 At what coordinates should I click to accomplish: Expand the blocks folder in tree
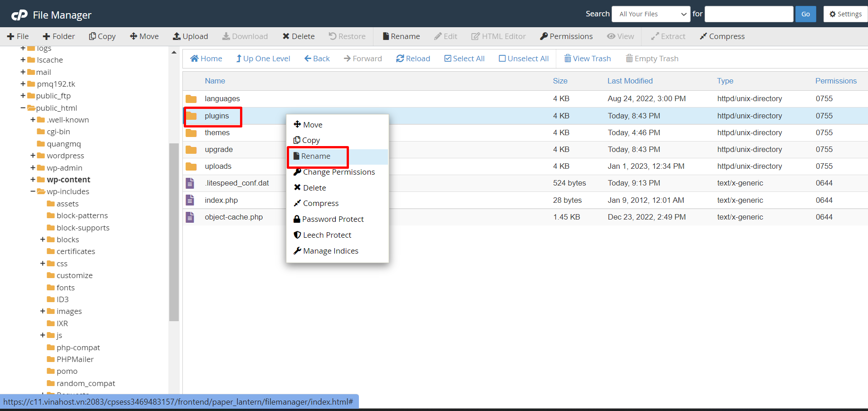pyautogui.click(x=43, y=240)
